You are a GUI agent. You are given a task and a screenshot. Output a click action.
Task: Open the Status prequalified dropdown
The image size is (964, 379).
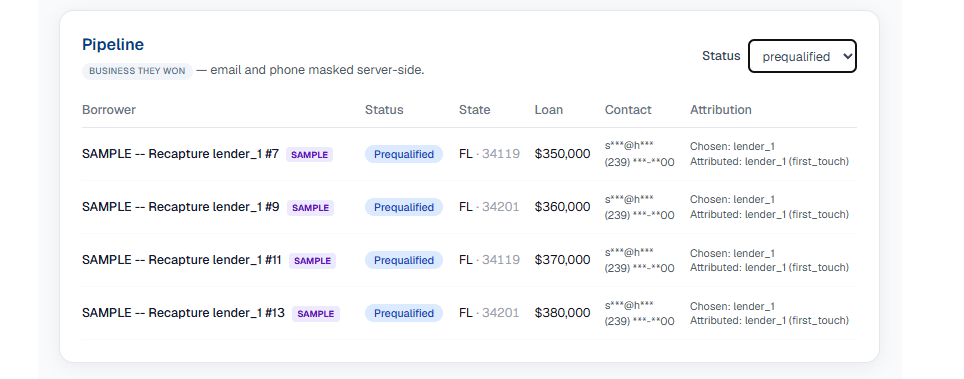(x=802, y=56)
